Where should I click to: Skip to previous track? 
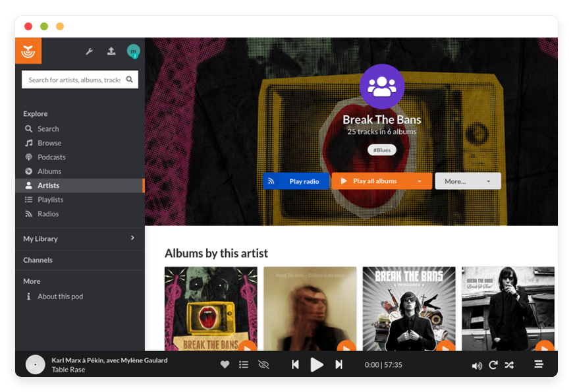coord(295,364)
